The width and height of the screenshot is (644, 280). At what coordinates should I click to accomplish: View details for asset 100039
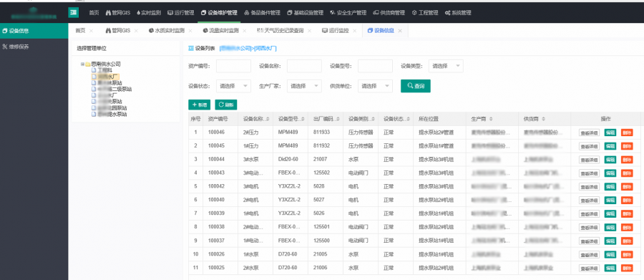pos(589,214)
